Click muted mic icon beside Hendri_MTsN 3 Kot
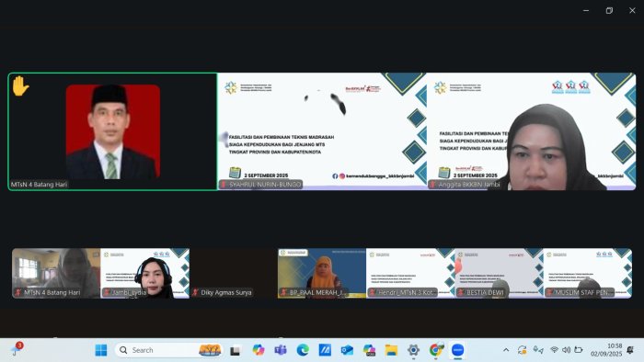The height and width of the screenshot is (362, 644). pyautogui.click(x=372, y=292)
